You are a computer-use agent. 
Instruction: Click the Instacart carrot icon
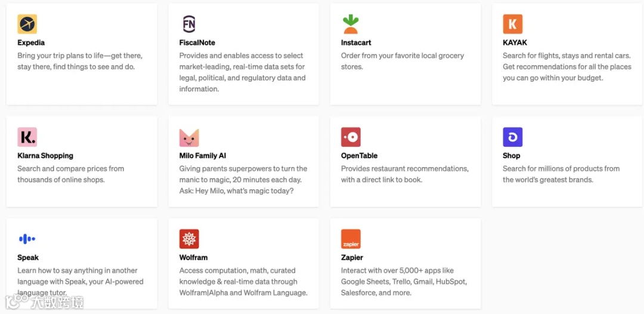pos(351,24)
